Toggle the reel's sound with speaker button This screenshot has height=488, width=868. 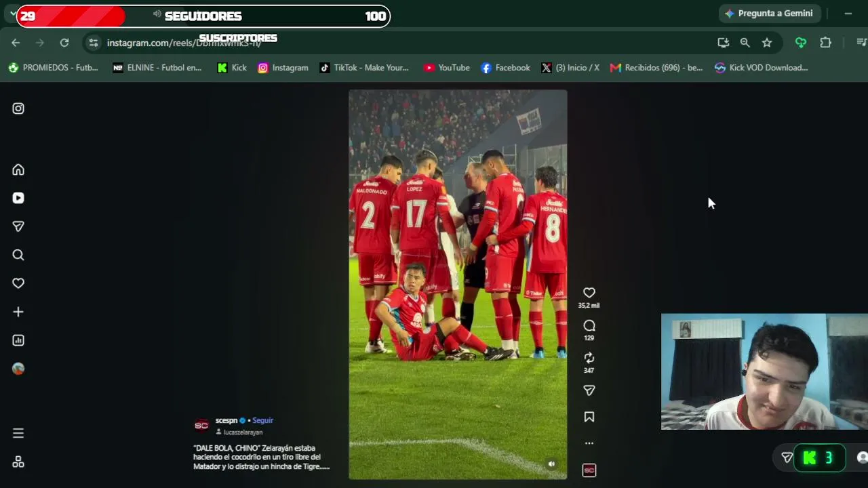[551, 464]
